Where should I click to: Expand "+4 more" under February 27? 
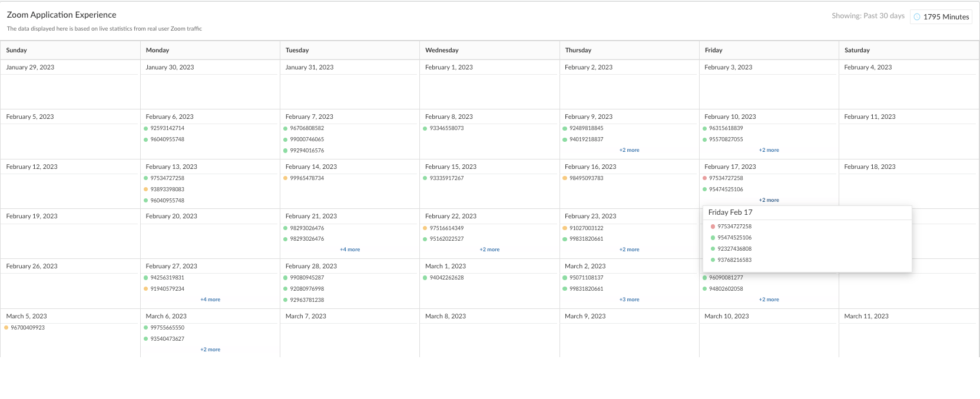(210, 300)
